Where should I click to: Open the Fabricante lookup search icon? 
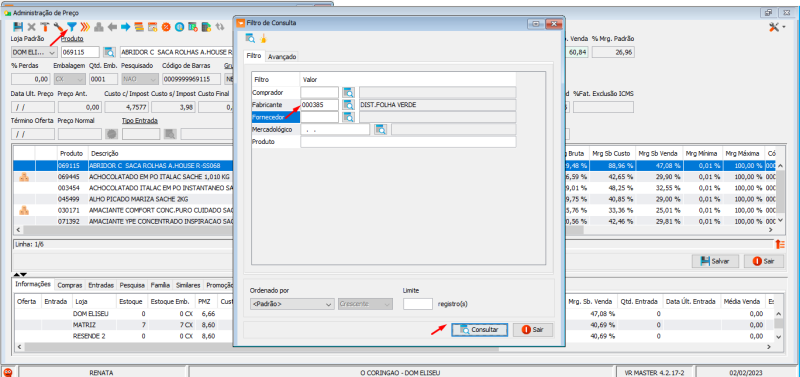tap(348, 105)
